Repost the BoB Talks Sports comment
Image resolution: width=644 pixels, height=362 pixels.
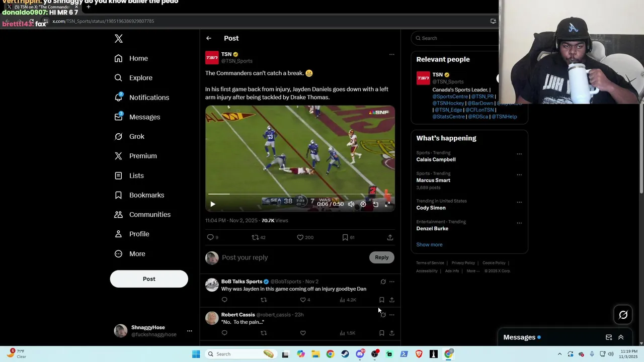click(x=264, y=300)
